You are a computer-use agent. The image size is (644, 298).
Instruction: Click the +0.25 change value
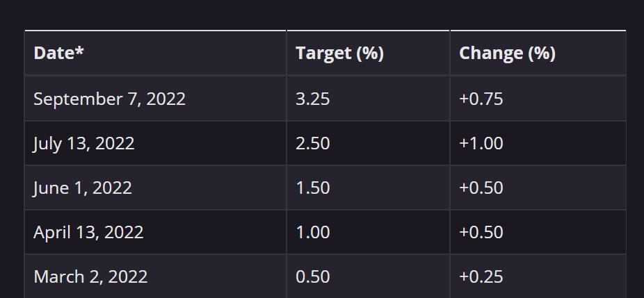pos(481,276)
